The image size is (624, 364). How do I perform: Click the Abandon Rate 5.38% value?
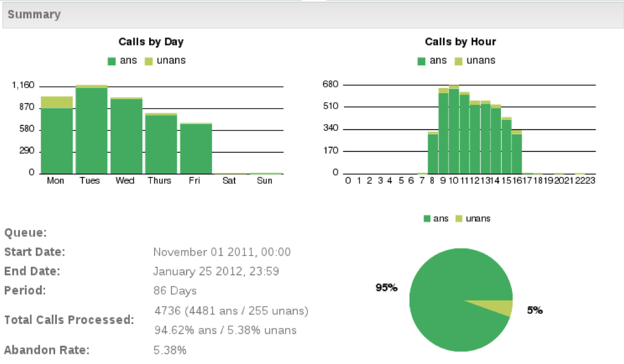pyautogui.click(x=170, y=350)
